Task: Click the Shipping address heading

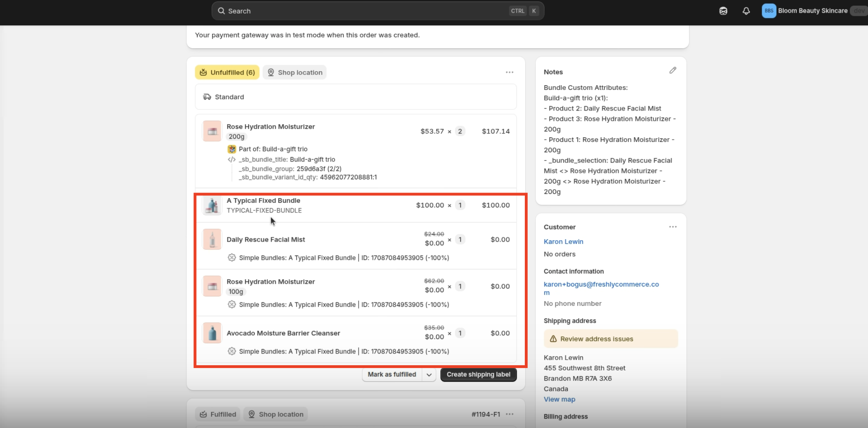Action: (570, 321)
